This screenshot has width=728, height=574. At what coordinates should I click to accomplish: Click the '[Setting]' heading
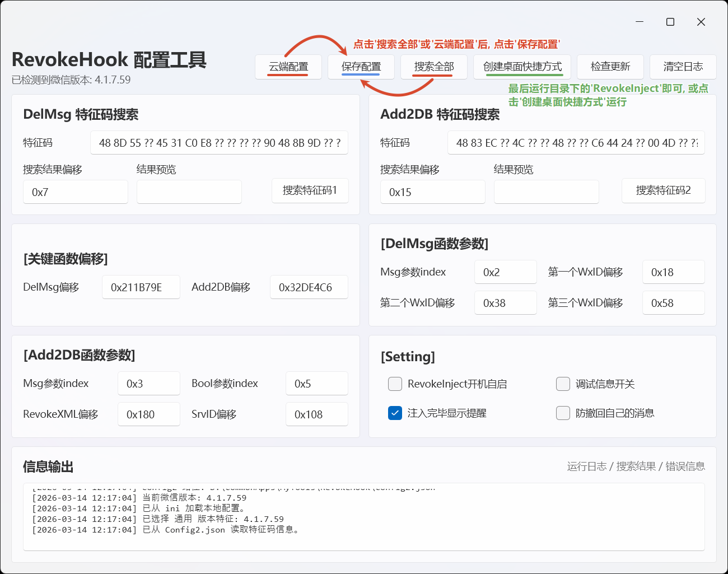[408, 357]
